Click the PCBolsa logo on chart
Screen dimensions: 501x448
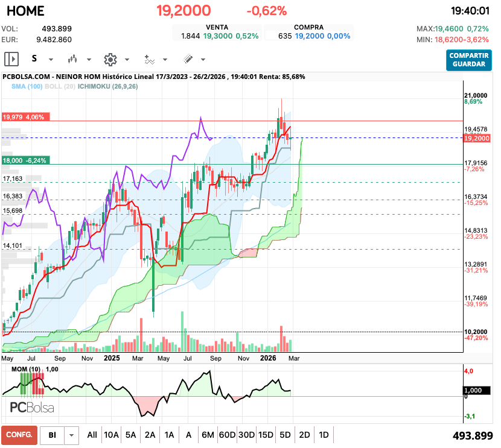(x=32, y=408)
